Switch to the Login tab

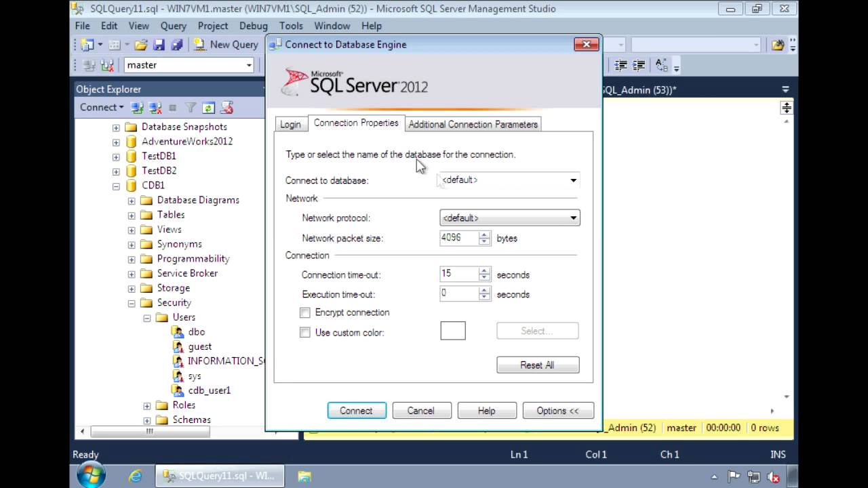290,124
